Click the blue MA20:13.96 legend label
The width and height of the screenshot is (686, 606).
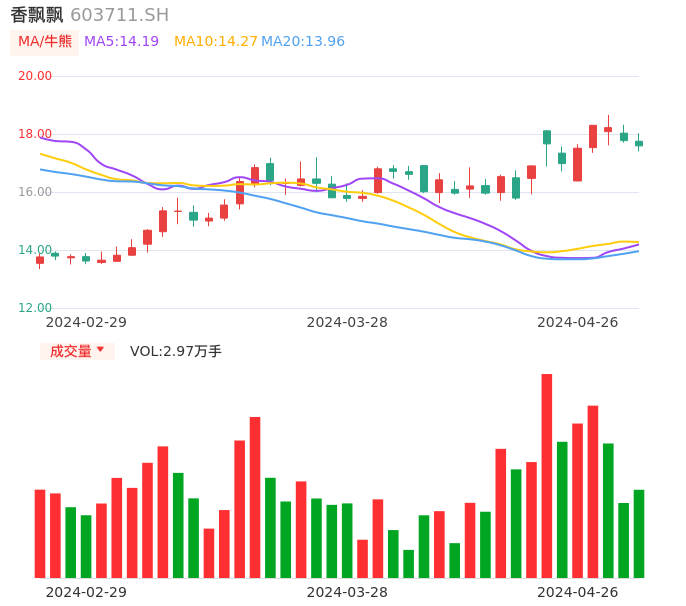click(x=302, y=42)
